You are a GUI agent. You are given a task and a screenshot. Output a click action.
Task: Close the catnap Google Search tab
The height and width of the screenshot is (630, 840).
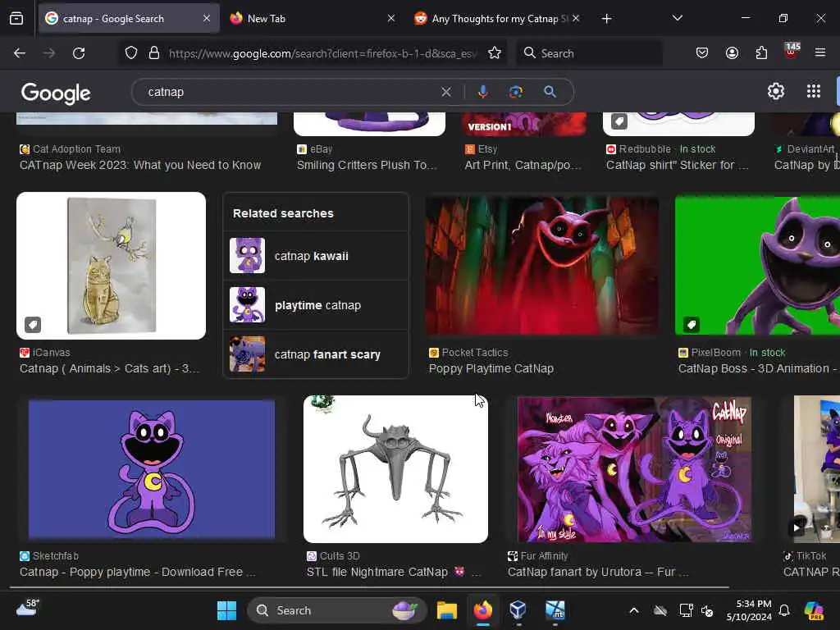coord(207,18)
